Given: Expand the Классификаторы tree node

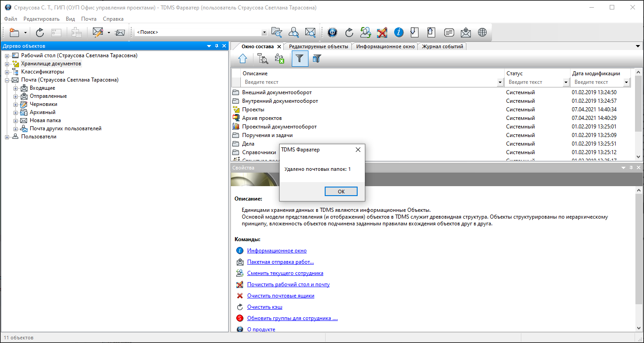Looking at the screenshot, I should tap(7, 72).
